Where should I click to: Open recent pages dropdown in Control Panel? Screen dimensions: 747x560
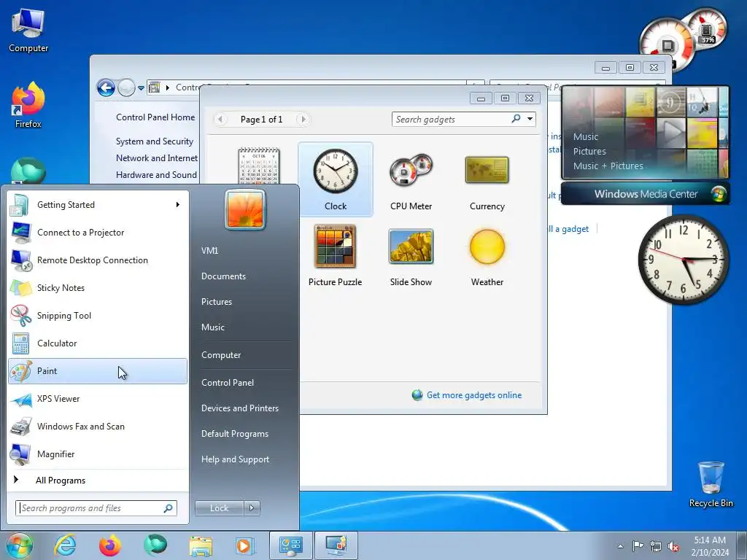pyautogui.click(x=141, y=88)
